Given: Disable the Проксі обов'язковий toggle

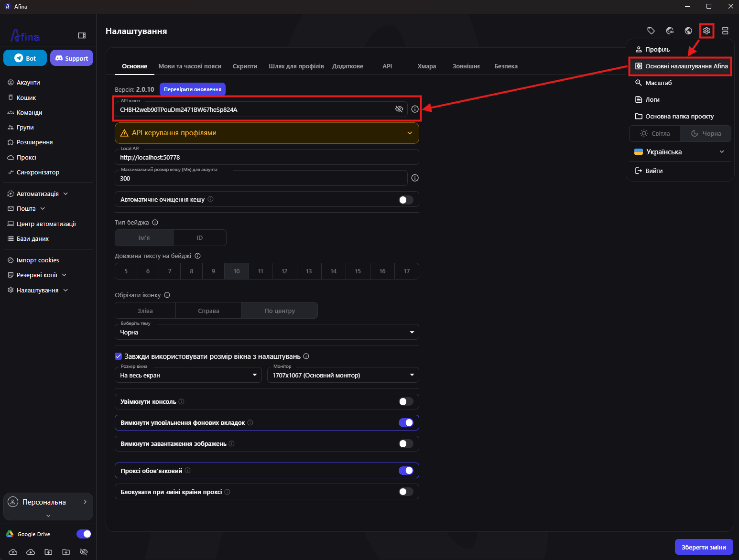Looking at the screenshot, I should pos(406,471).
